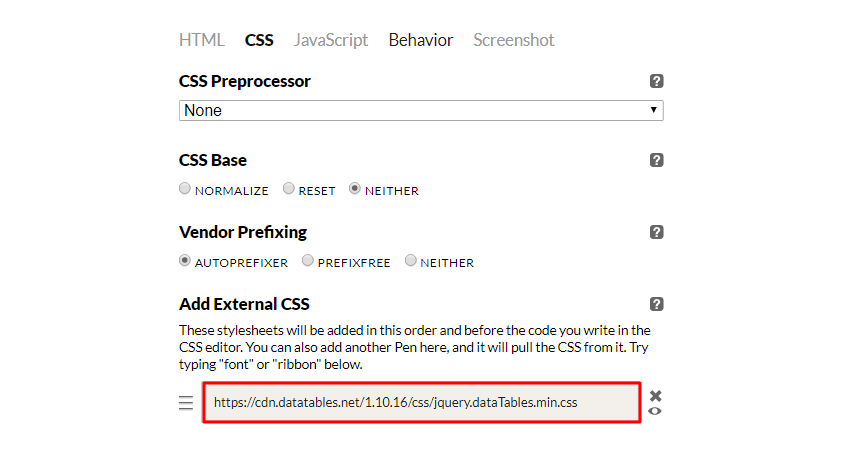Open the CSS Preprocessor dropdown
850x450 pixels.
421,111
